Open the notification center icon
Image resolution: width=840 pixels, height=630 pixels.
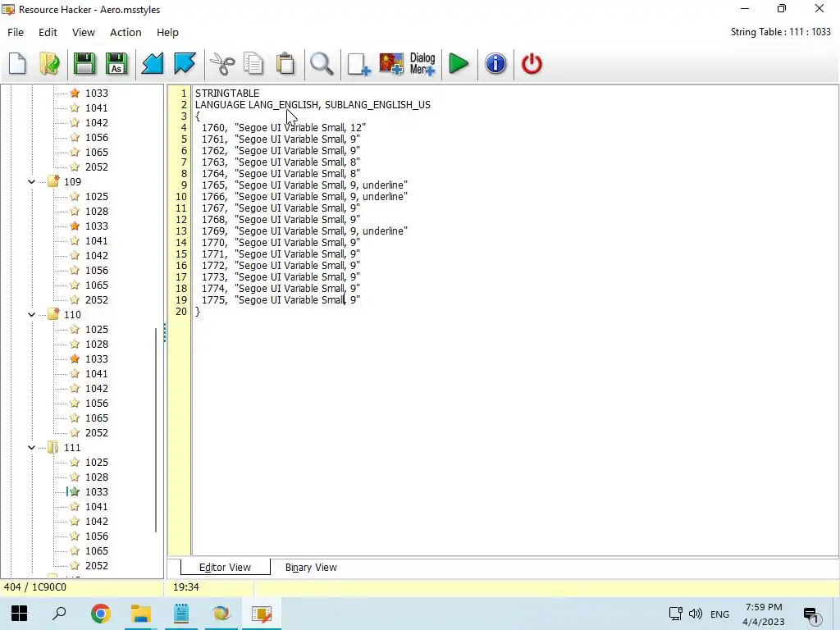coord(811,614)
